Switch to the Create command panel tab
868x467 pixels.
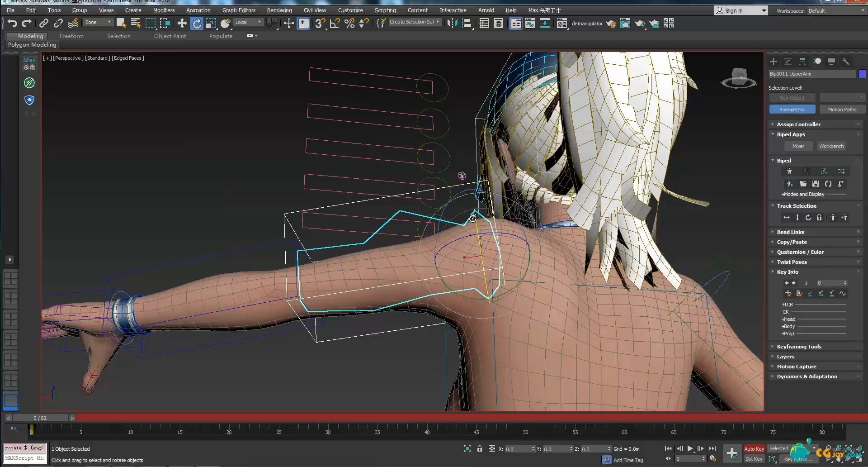coord(774,62)
